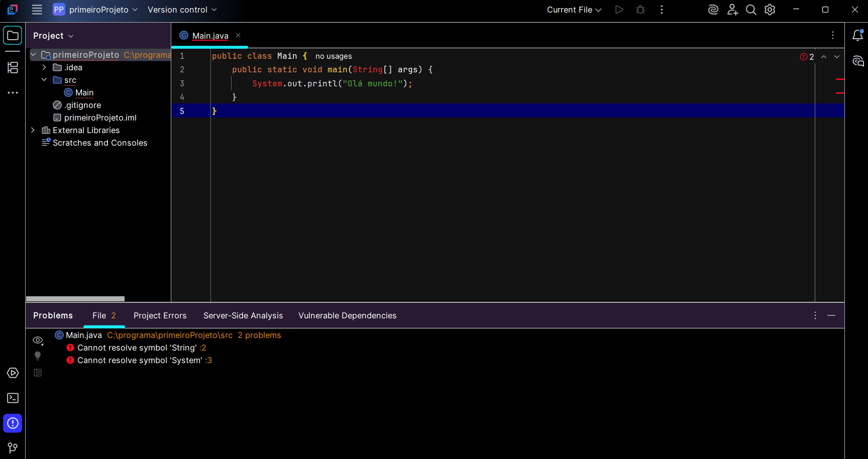
Task: Open Code With Me add-user icon
Action: point(732,10)
